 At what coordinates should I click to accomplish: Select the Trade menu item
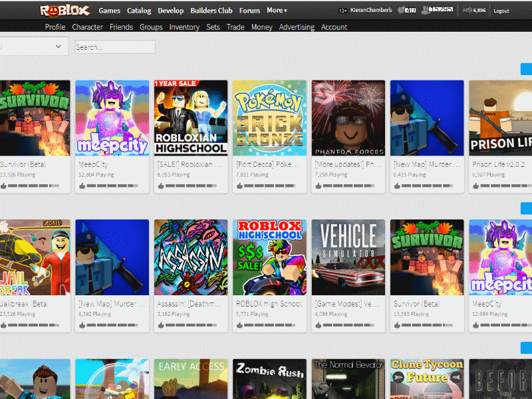click(235, 27)
